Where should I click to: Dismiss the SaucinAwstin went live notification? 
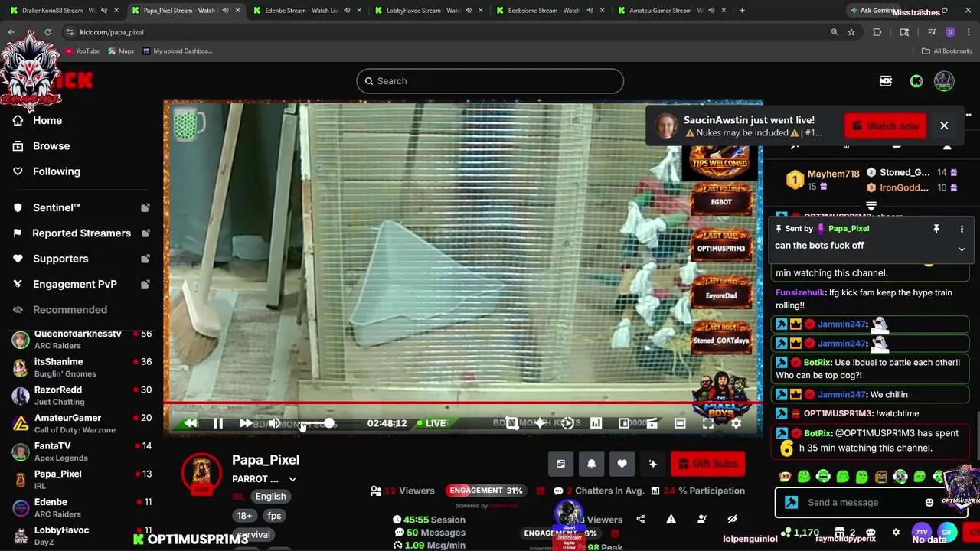(x=944, y=126)
